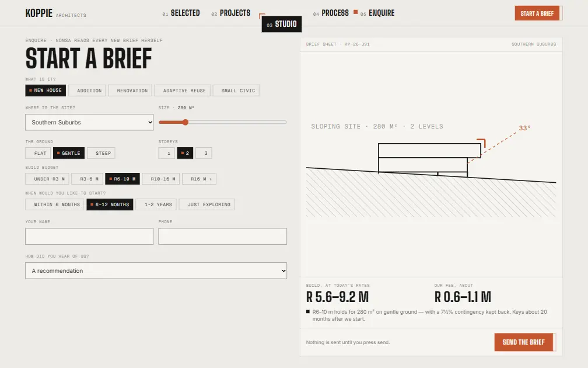Set storeys to 2
The image size is (588, 368).
[x=185, y=153]
